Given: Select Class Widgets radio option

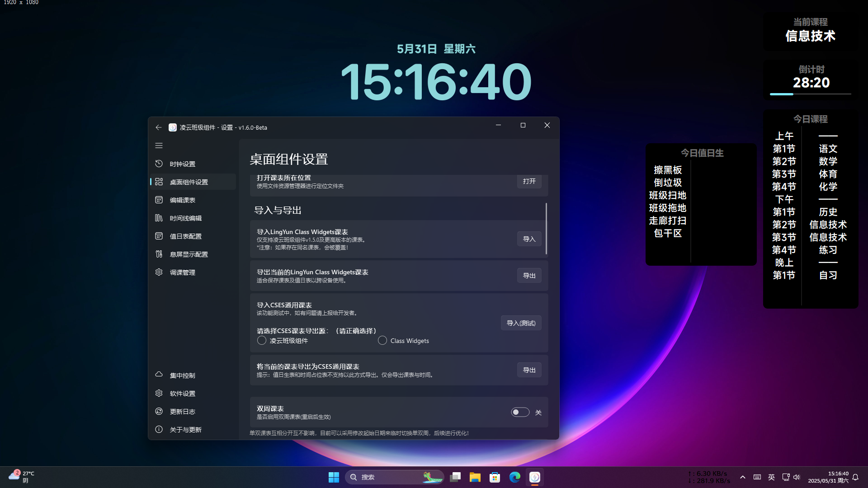Looking at the screenshot, I should 382,341.
